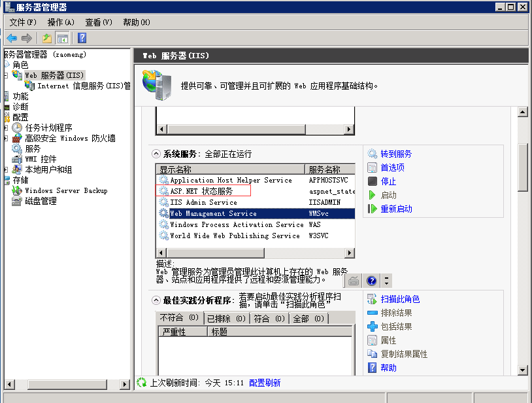
Task: Click the 首选项 preferences icon
Action: (x=372, y=167)
